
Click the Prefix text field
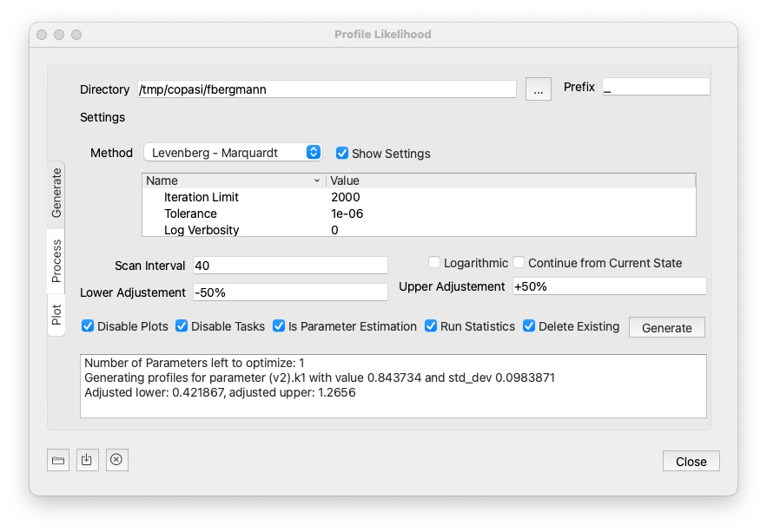656,88
